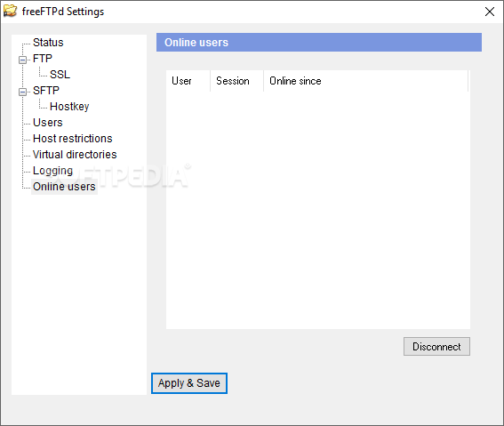Click the freeFTPd folder icon in title bar
Viewport: 504px width, 426px height.
pos(10,11)
